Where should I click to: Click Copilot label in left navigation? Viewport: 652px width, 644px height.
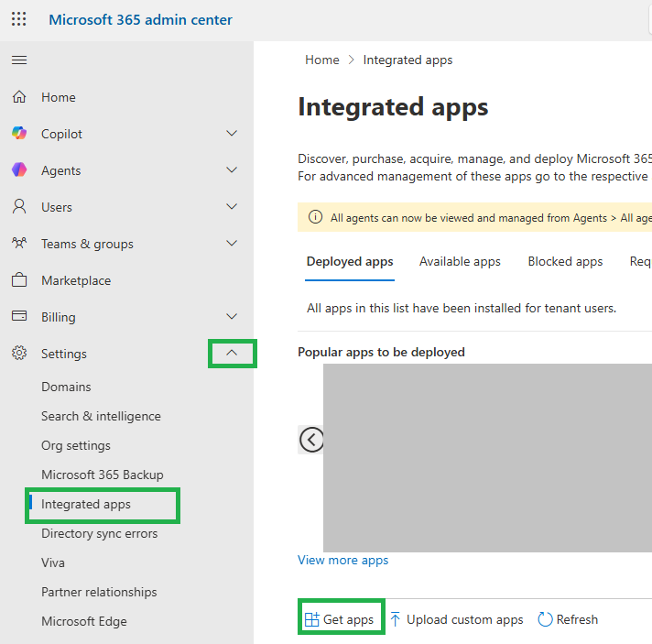(61, 134)
